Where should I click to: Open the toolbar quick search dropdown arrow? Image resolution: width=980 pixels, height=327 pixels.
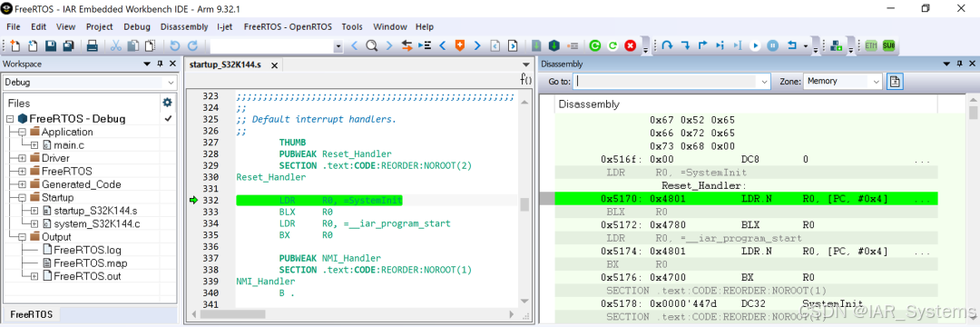(338, 45)
